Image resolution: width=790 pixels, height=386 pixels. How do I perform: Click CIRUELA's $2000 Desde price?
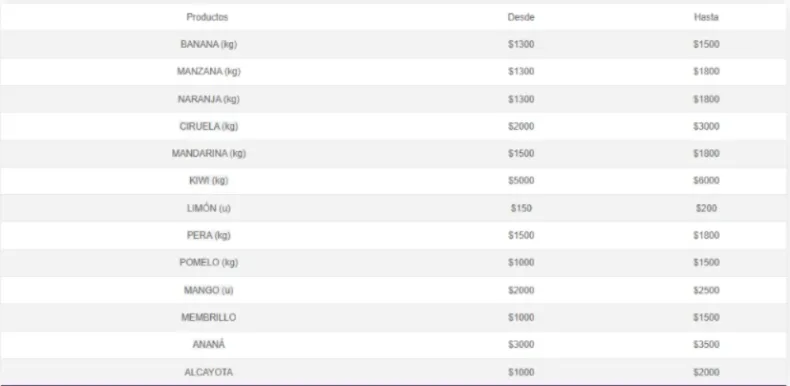521,126
